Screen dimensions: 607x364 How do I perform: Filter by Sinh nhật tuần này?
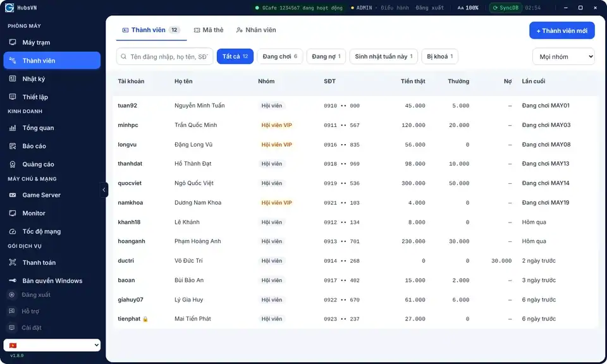click(x=384, y=56)
